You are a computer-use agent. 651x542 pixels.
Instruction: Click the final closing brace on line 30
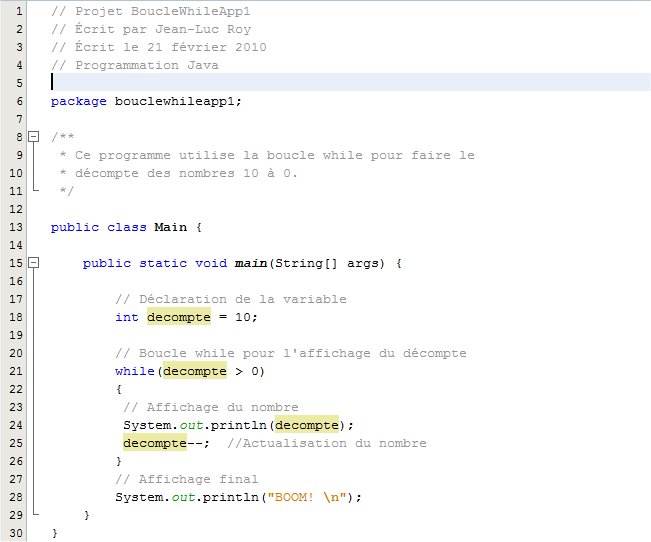pos(55,533)
